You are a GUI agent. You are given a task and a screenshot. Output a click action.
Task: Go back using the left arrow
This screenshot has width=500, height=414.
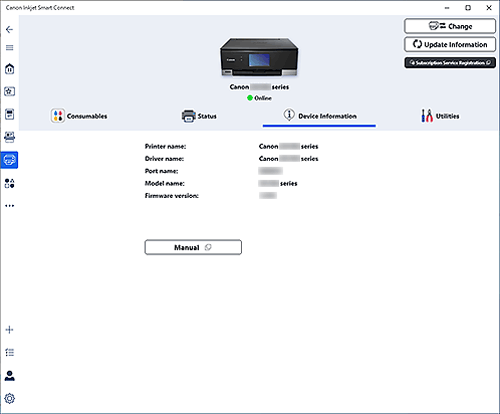9,30
